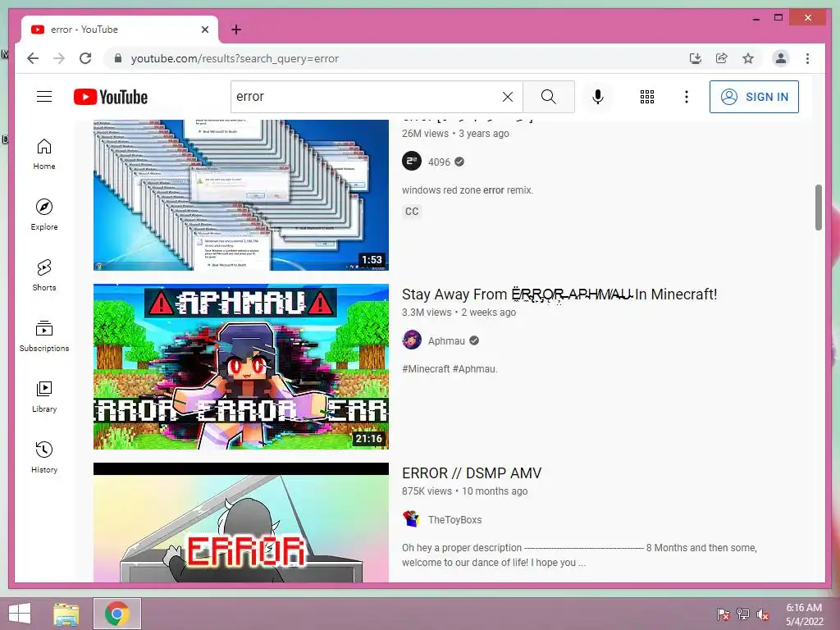Start voice search with the microphone
840x630 pixels.
click(598, 97)
